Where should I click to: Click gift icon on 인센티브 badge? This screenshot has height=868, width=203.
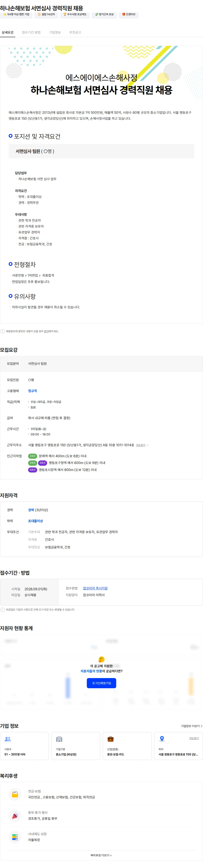(x=123, y=15)
